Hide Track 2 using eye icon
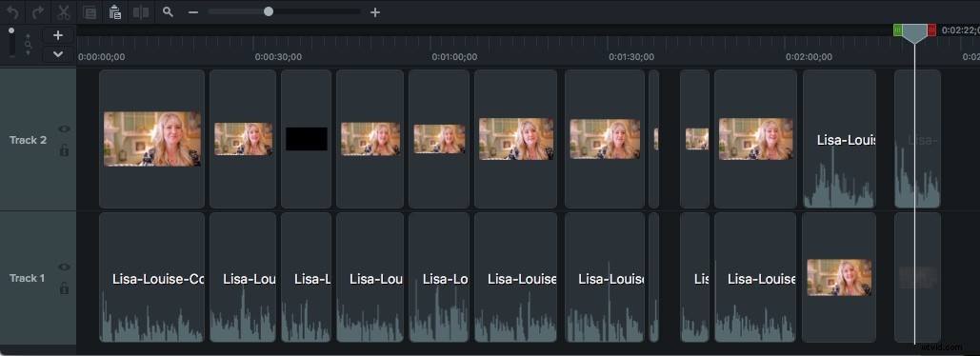Viewport: 980px width, 356px height. tap(64, 129)
